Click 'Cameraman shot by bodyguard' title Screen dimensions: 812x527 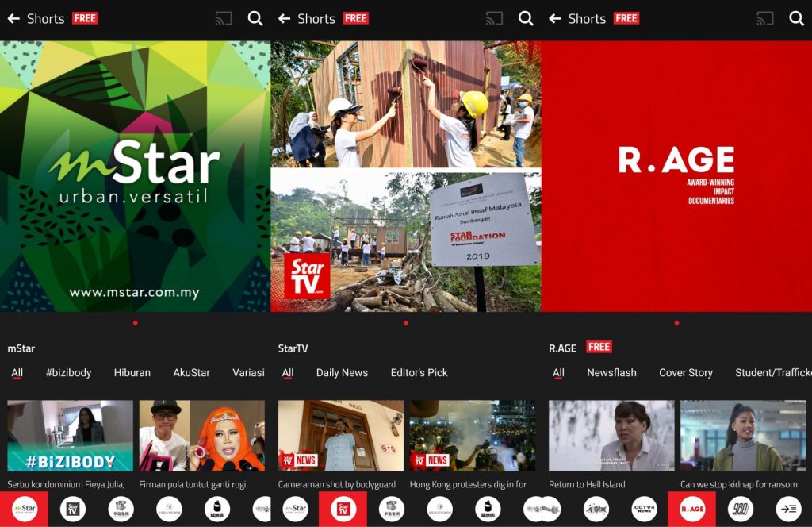pos(336,484)
